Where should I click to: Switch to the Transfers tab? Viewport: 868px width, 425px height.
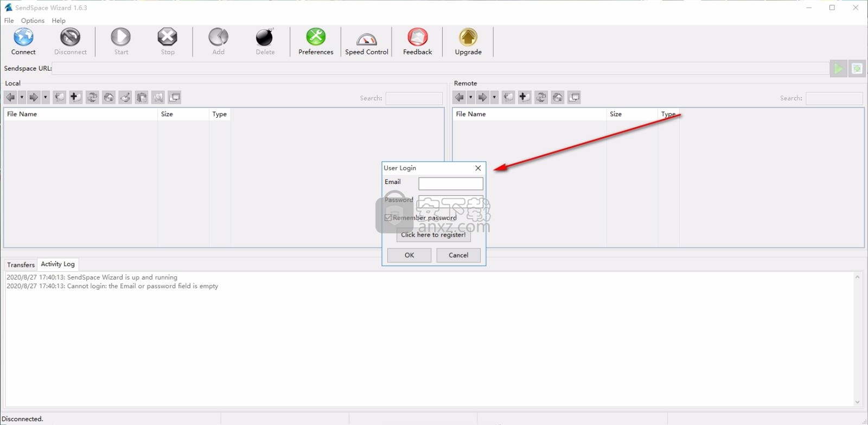click(21, 265)
